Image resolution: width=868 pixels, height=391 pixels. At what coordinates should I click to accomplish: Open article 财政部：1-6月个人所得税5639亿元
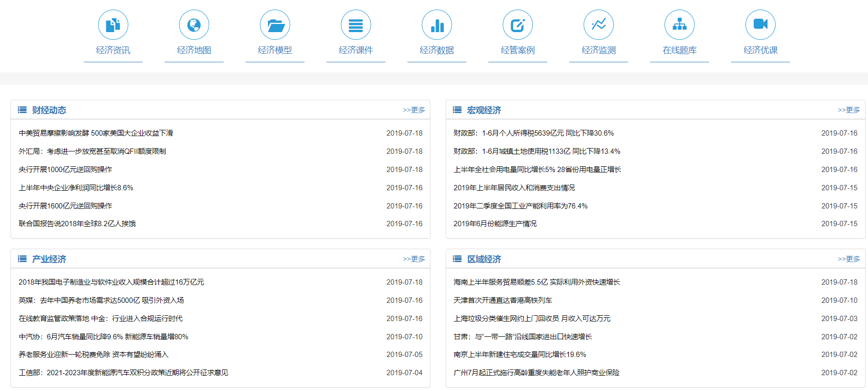[x=533, y=133]
